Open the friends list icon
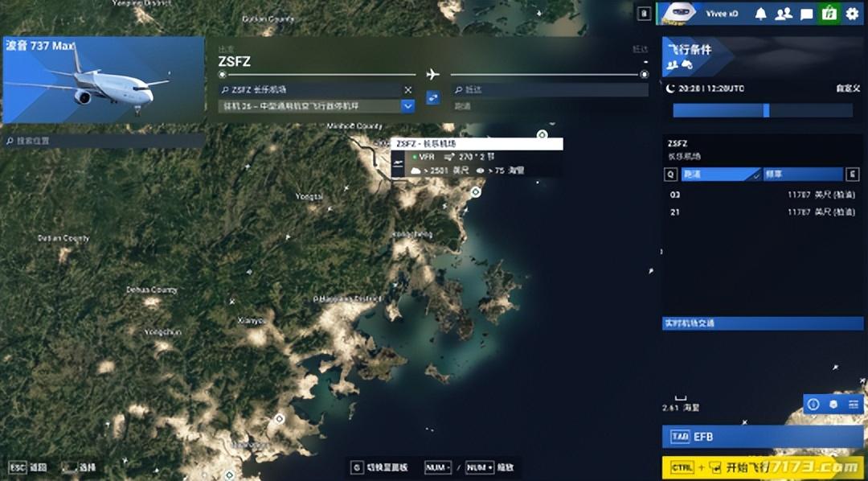The width and height of the screenshot is (868, 481). coord(784,14)
